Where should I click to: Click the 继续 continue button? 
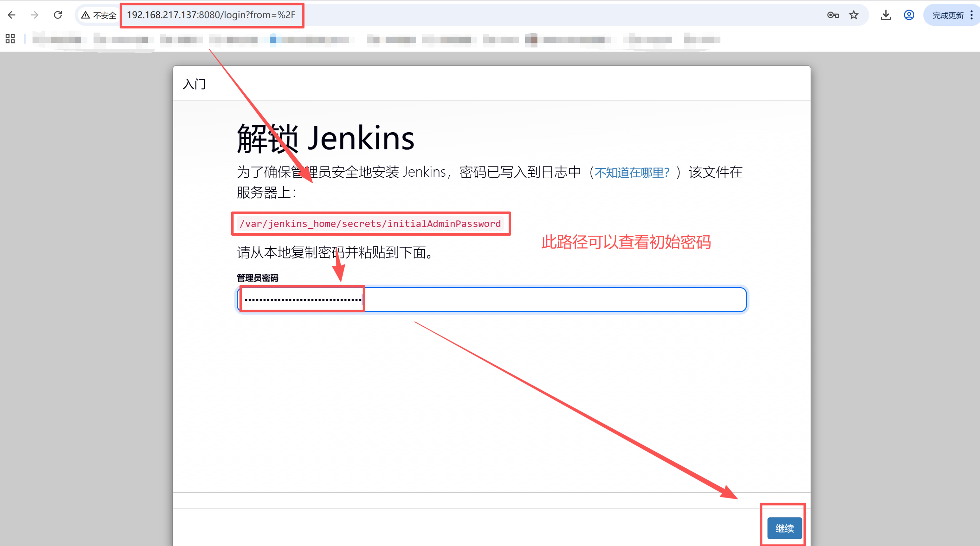(x=784, y=528)
